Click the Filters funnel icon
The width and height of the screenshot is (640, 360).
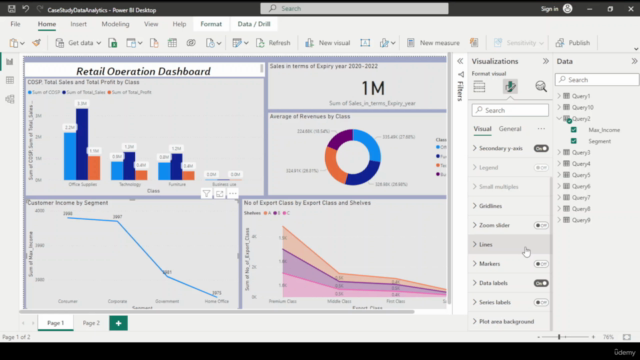461,75
